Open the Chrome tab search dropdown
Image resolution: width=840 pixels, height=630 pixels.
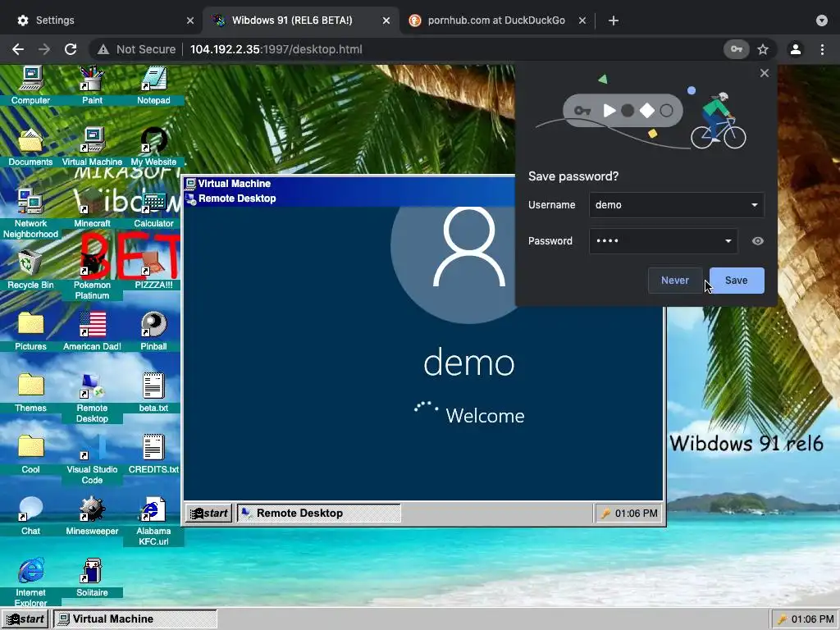822,21
